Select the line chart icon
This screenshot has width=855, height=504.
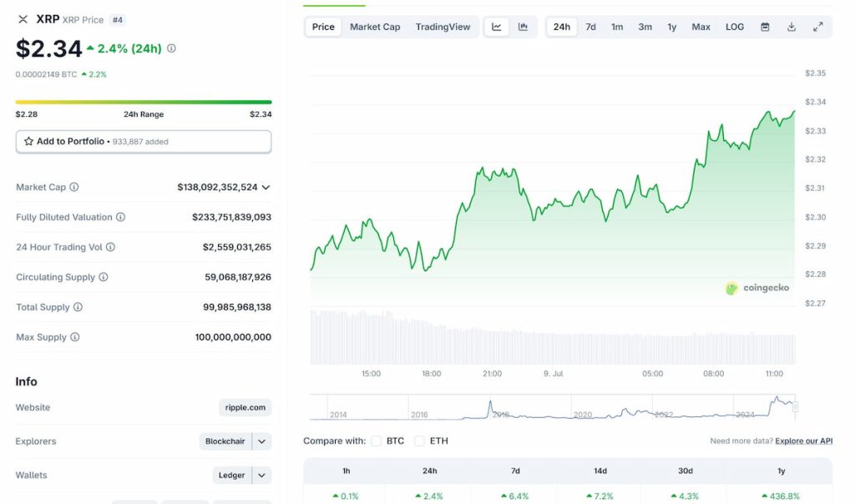(497, 27)
